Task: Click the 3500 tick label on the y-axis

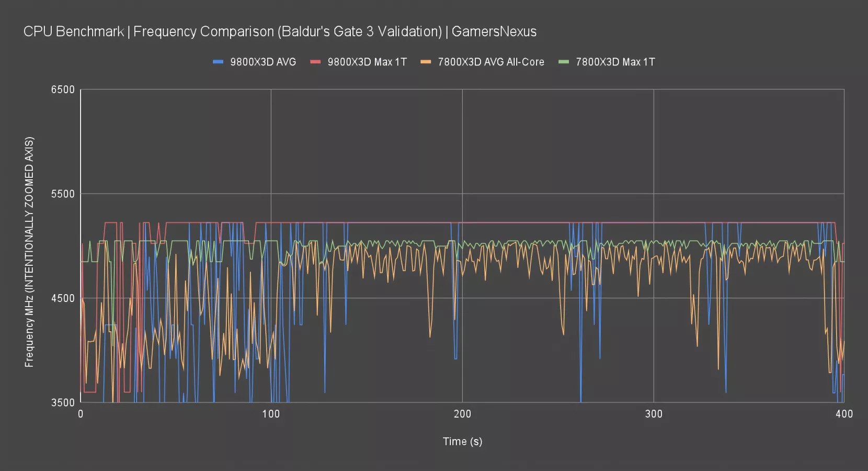Action: click(x=63, y=402)
